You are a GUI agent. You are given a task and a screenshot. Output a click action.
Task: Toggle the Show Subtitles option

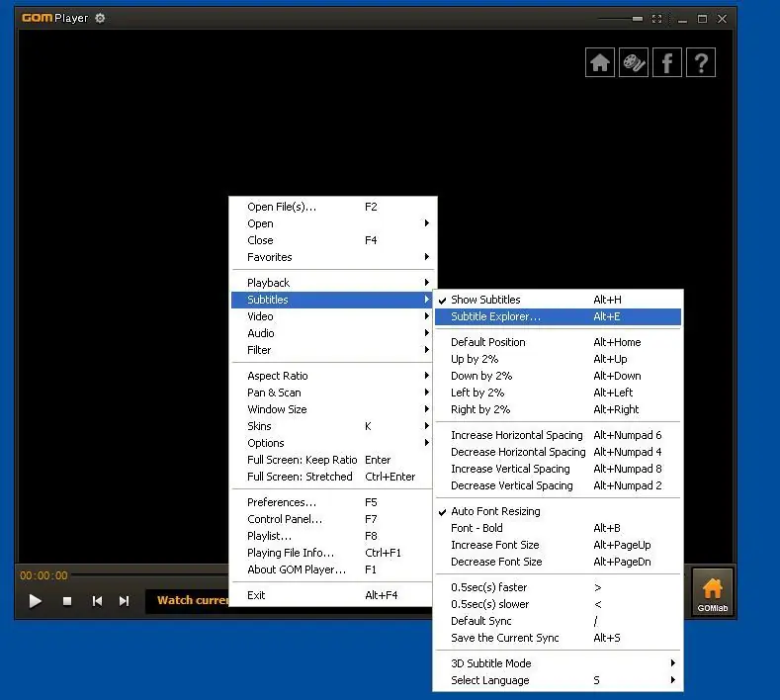point(485,300)
